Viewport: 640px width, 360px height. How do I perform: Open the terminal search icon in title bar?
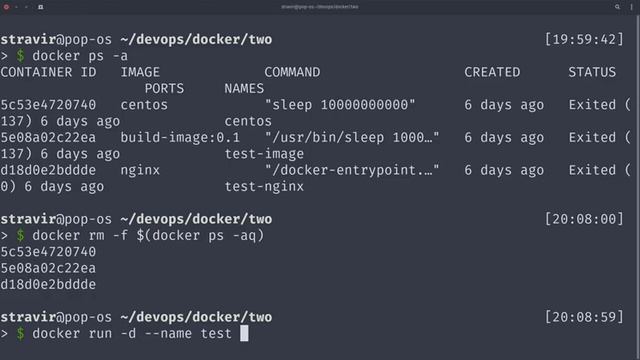tap(617, 7)
